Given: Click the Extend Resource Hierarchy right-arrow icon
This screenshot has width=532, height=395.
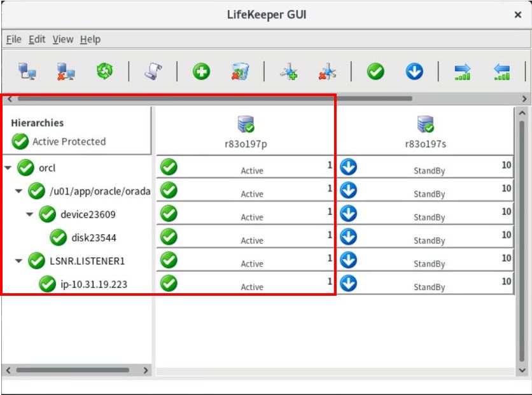Looking at the screenshot, I should (463, 72).
